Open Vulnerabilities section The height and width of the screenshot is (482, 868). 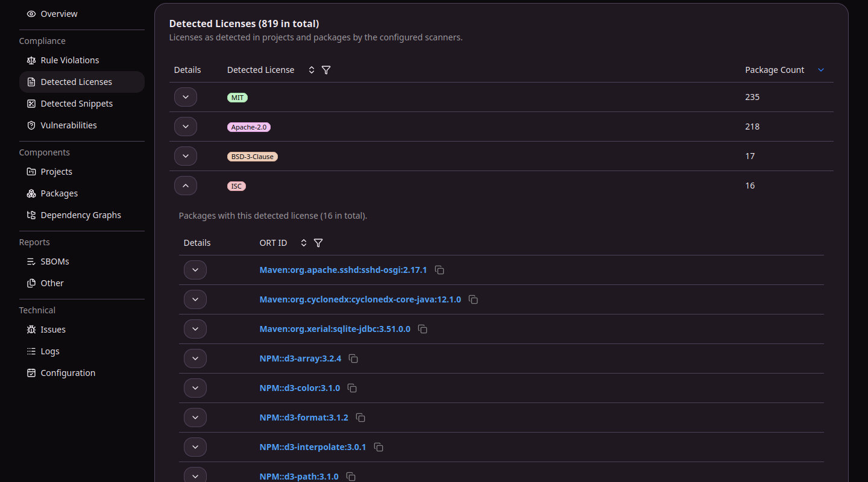tap(82, 125)
